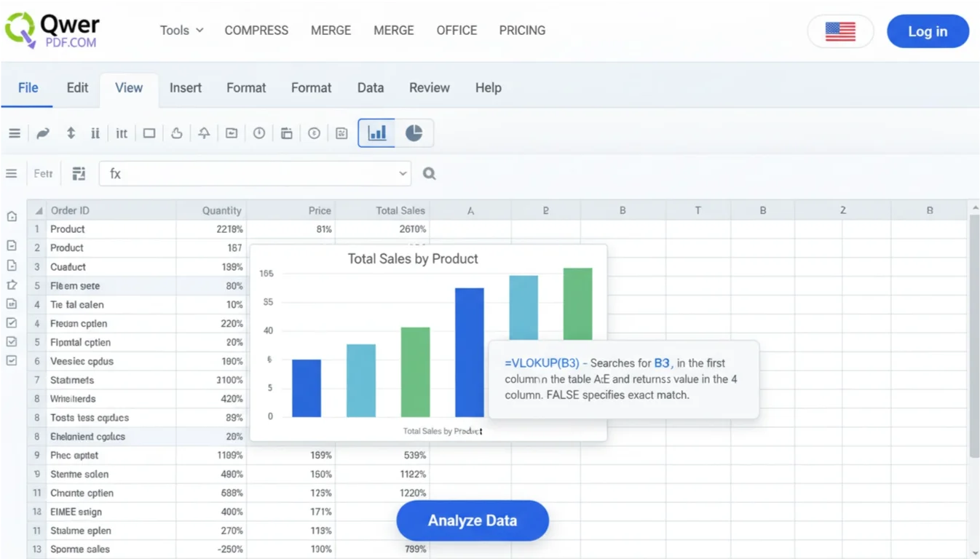Screen dimensions: 980x559
Task: Click the 'iit' toolbar icon
Action: [122, 133]
